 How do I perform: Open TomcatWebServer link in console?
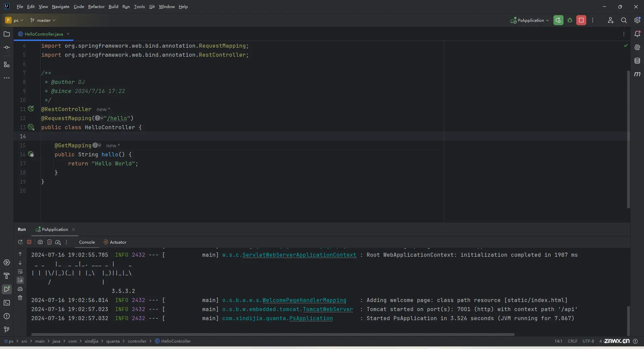(328, 309)
